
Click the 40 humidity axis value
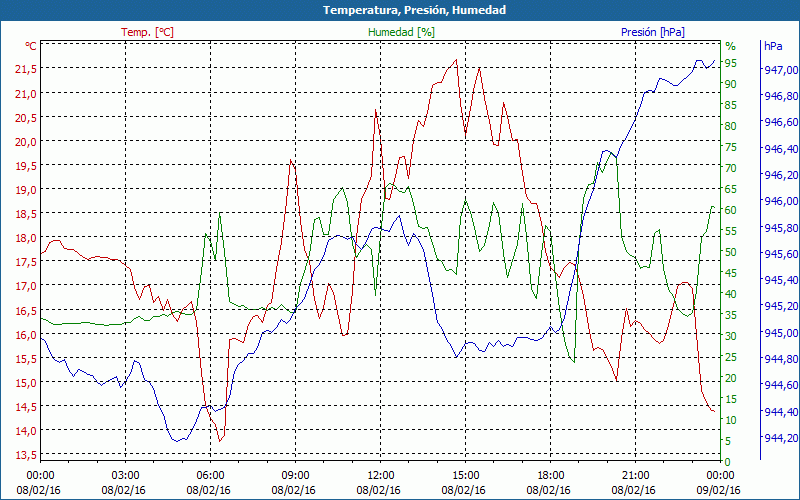[731, 294]
